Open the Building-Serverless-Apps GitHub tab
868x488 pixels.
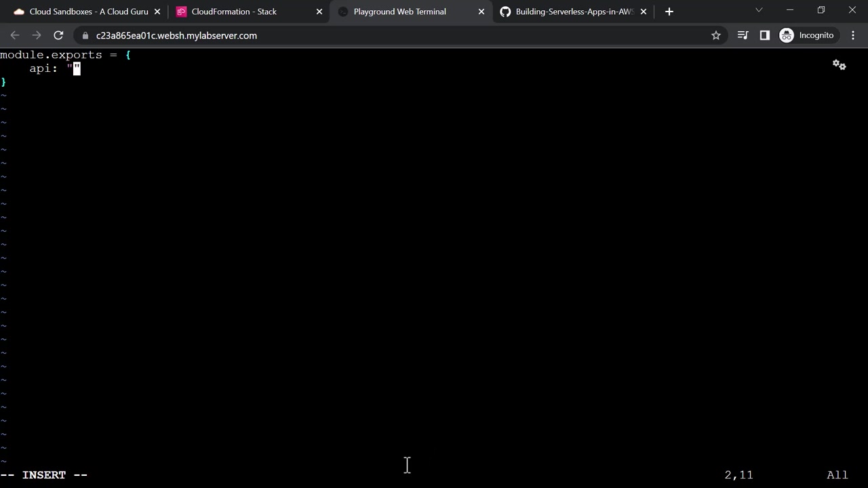(573, 12)
